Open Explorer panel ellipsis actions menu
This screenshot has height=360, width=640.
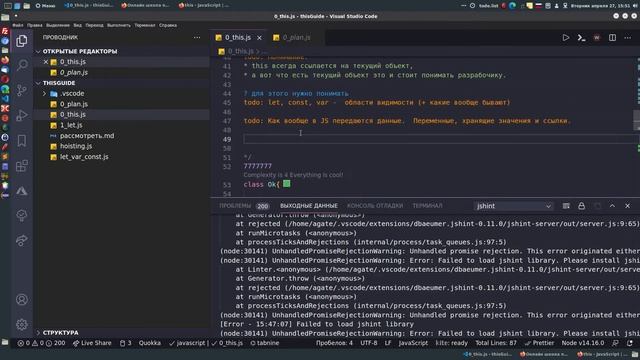click(197, 38)
